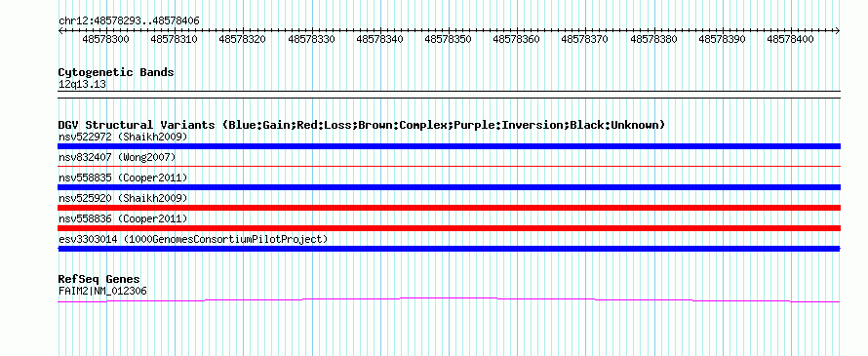Click the nsv558835 (Cooper2011) label
The width and height of the screenshot is (868, 356).
click(x=123, y=178)
